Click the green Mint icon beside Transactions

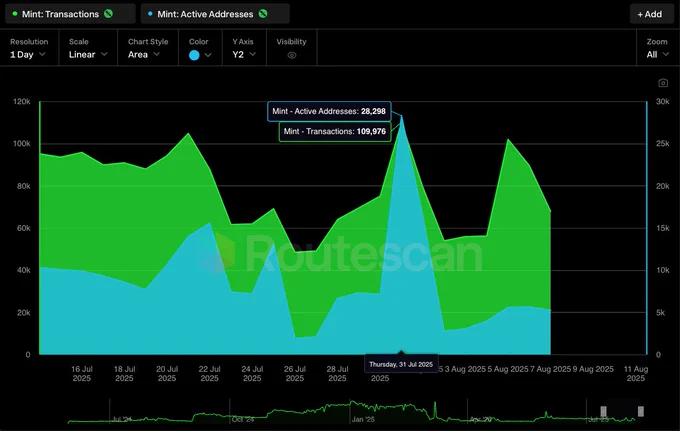[x=108, y=14]
